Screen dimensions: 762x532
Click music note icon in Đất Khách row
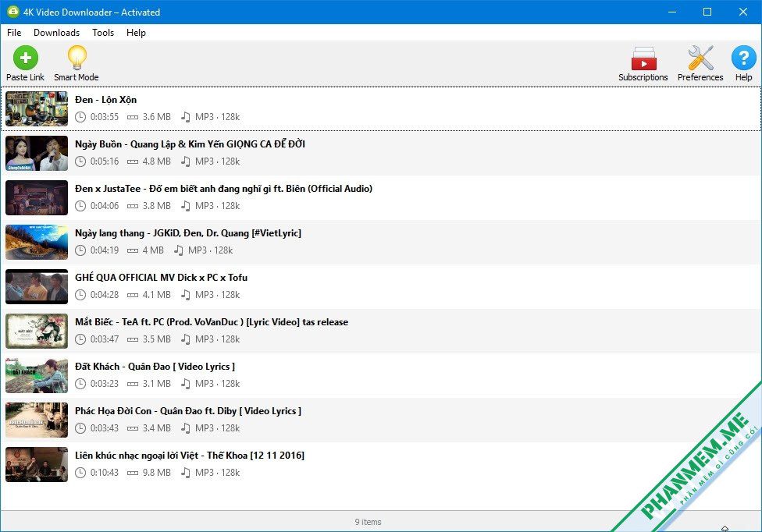click(186, 384)
